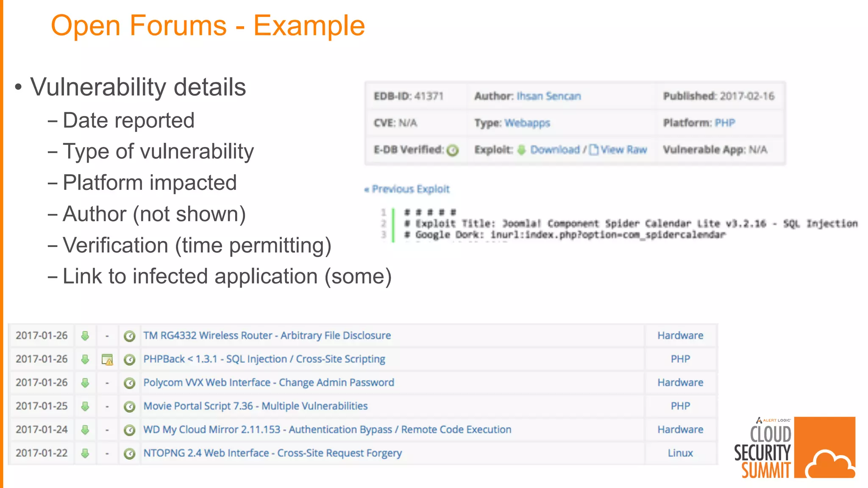This screenshot has width=868, height=488.
Task: Click the Cloud Security Summit logo
Action: point(795,448)
